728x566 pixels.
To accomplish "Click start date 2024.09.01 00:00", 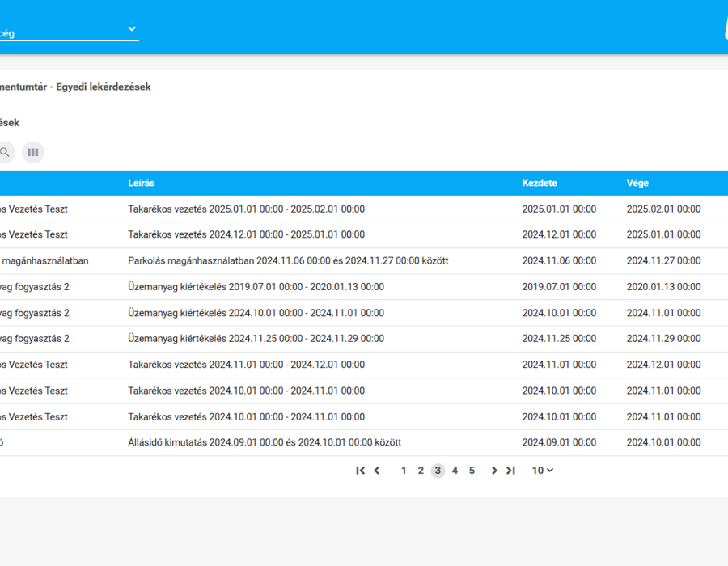I will [x=560, y=442].
